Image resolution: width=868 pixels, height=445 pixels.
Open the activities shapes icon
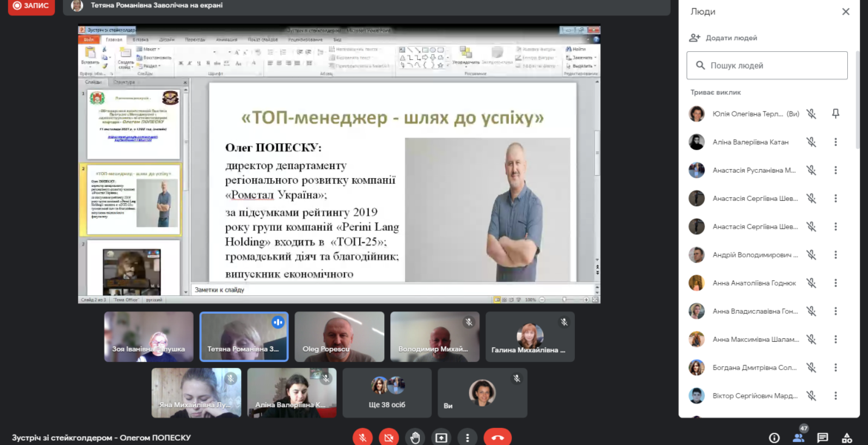click(847, 438)
